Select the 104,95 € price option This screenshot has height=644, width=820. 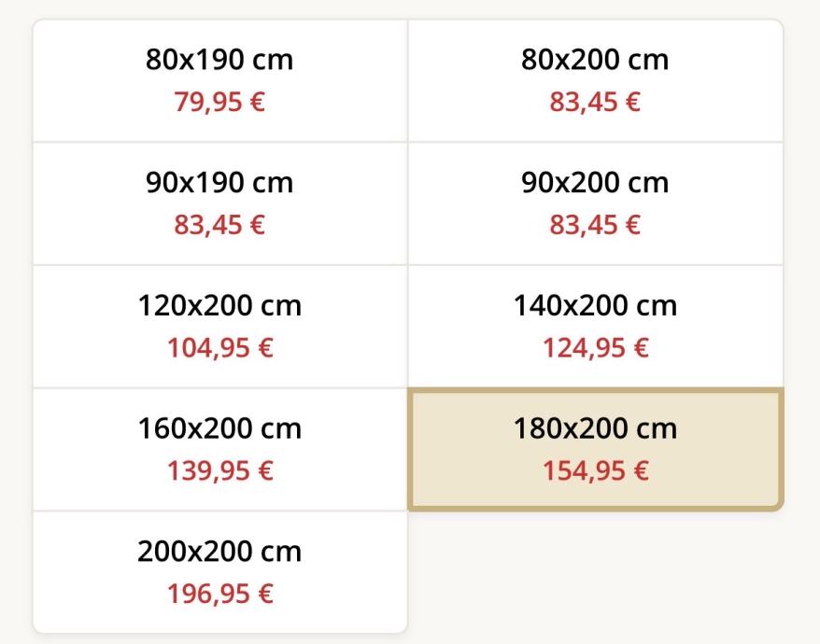tap(219, 348)
